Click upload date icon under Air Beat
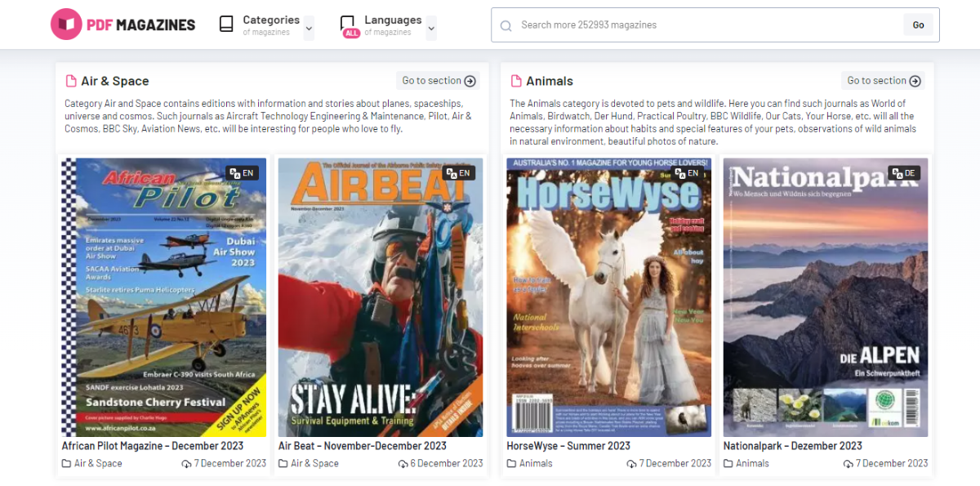Screen dimensions: 980x486 click(403, 464)
